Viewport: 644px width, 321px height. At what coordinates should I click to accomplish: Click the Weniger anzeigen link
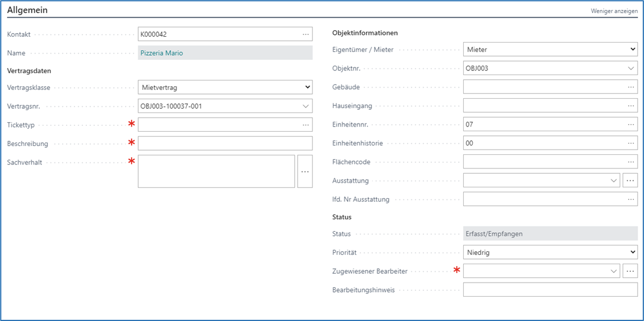(x=614, y=11)
